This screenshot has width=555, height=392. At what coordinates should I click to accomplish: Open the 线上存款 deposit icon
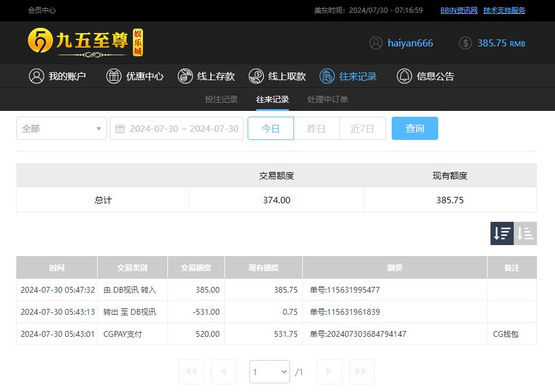(x=185, y=76)
